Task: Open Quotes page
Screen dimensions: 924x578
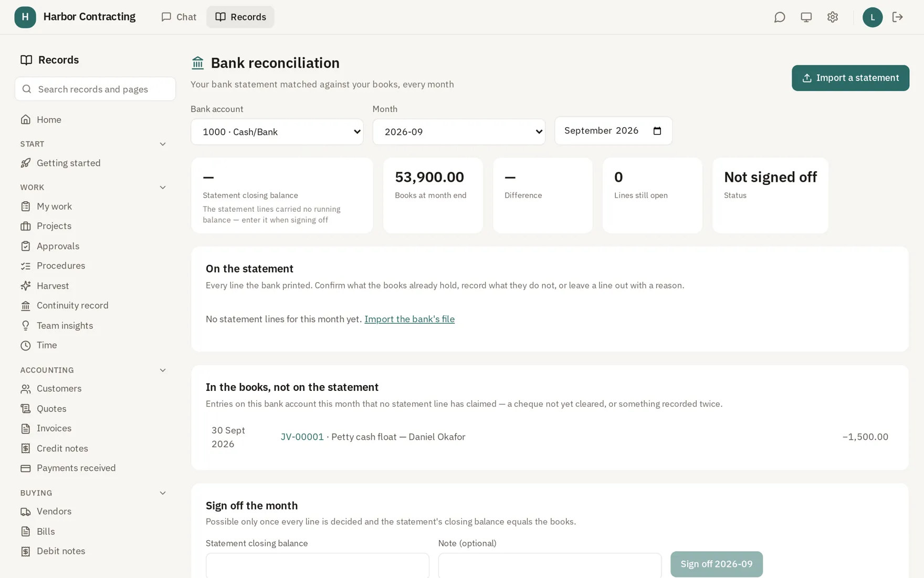Action: pos(95,409)
